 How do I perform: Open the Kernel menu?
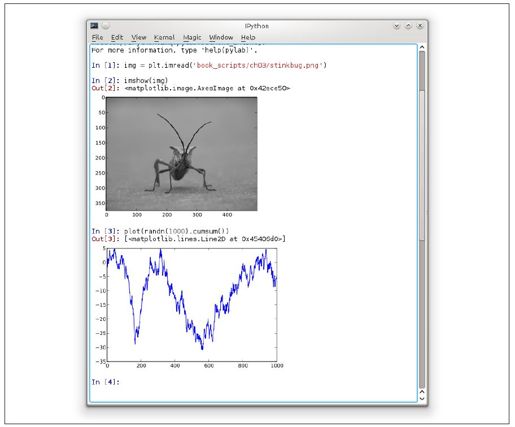(x=164, y=37)
